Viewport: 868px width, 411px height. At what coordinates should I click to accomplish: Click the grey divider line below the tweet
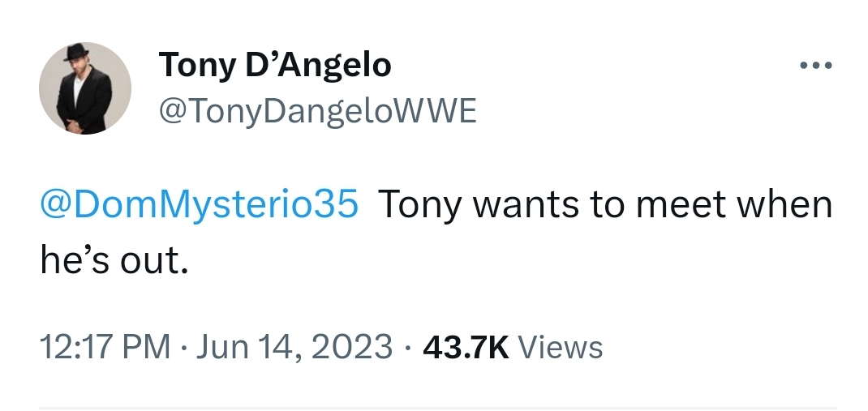pos(438,408)
